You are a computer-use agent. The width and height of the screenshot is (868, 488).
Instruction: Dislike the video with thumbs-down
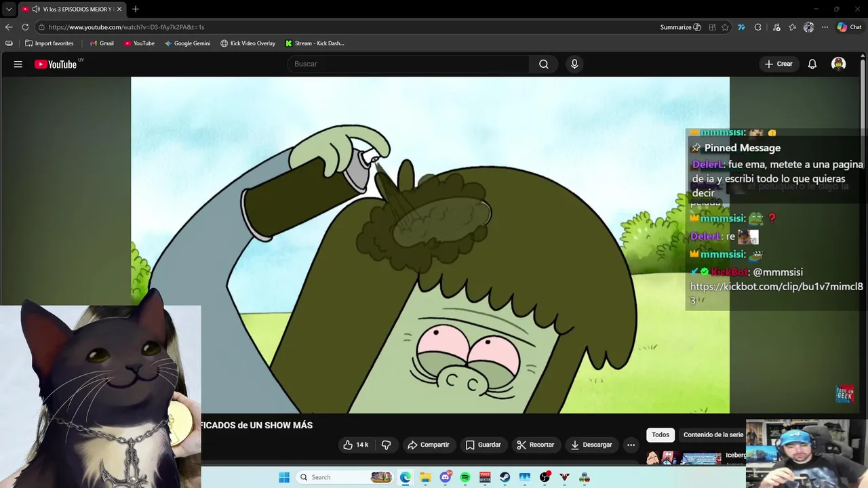tap(387, 445)
